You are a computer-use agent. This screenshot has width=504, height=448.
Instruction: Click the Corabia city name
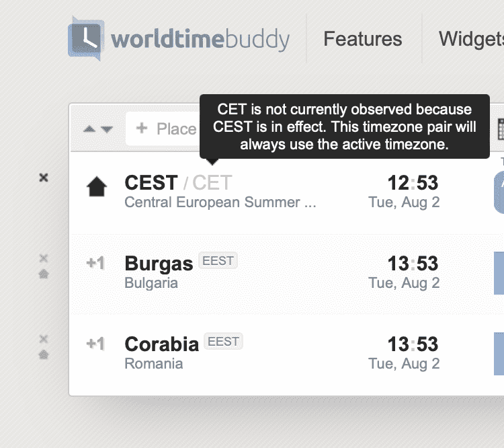[x=162, y=344]
